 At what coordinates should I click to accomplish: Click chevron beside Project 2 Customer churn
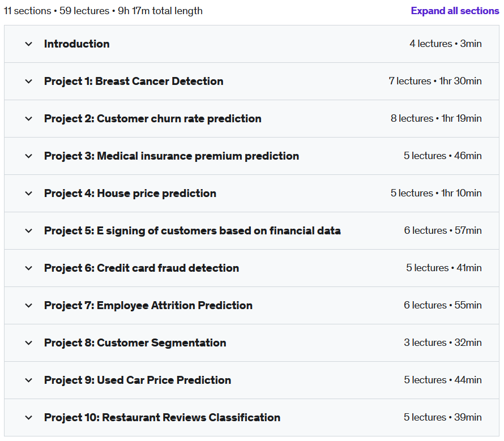coord(29,119)
